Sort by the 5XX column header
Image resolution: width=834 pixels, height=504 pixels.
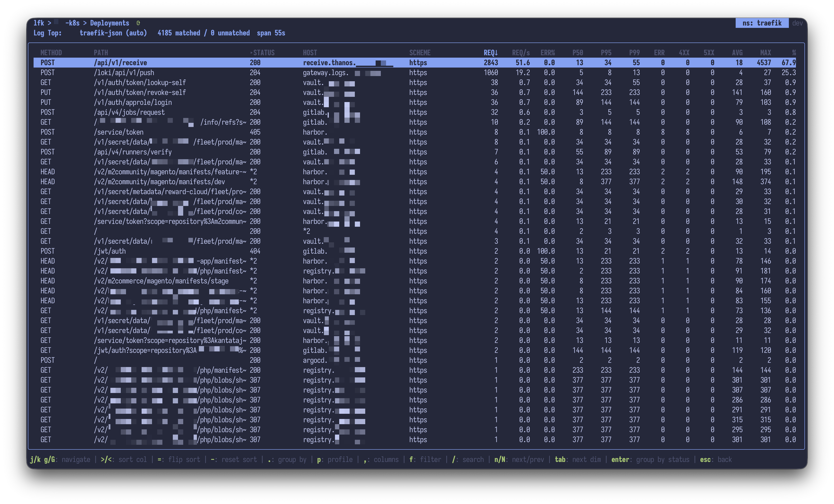[x=709, y=53]
